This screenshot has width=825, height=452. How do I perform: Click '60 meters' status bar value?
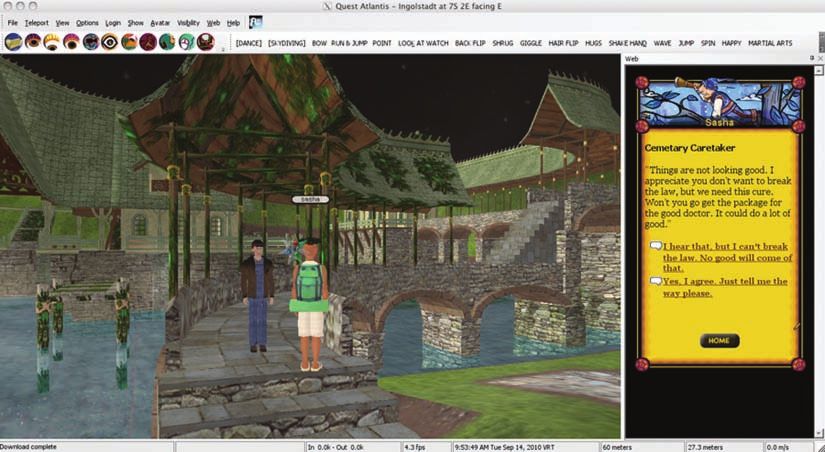pos(617,447)
